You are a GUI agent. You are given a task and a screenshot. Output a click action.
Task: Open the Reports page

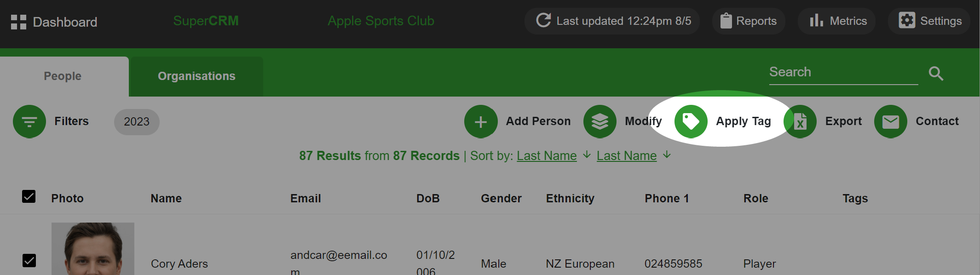(x=749, y=21)
